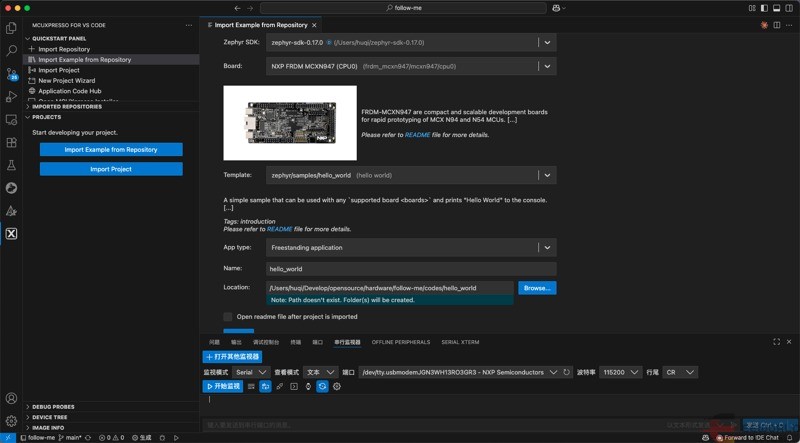Switch to the 问题 problems panel tab
800x443 pixels.
click(214, 342)
